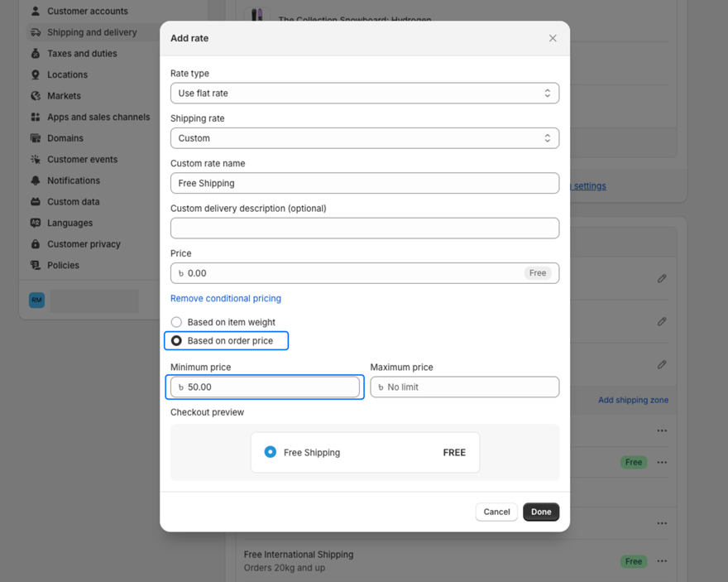Select the Based on order price option
This screenshot has height=582, width=728.
pyautogui.click(x=176, y=340)
